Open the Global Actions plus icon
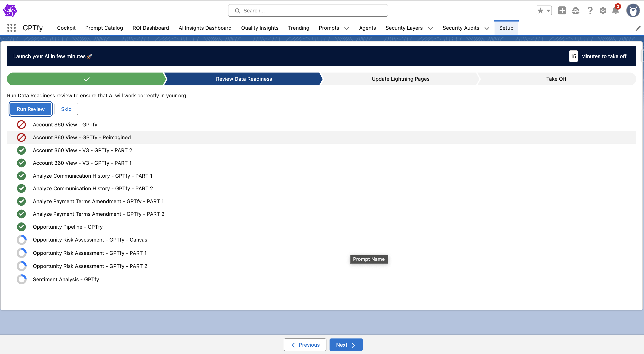Image resolution: width=644 pixels, height=354 pixels. coord(562,10)
